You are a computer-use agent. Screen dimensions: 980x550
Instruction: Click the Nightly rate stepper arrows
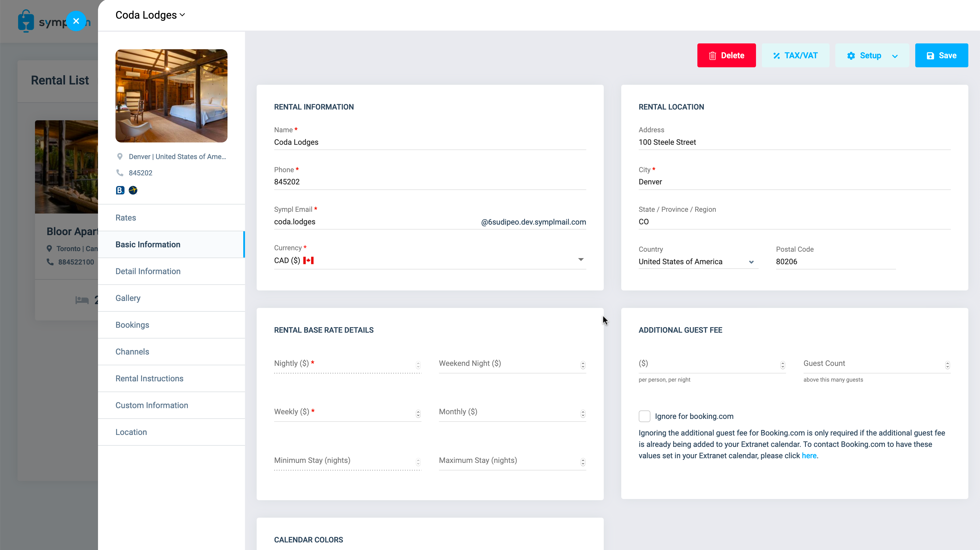pos(418,365)
